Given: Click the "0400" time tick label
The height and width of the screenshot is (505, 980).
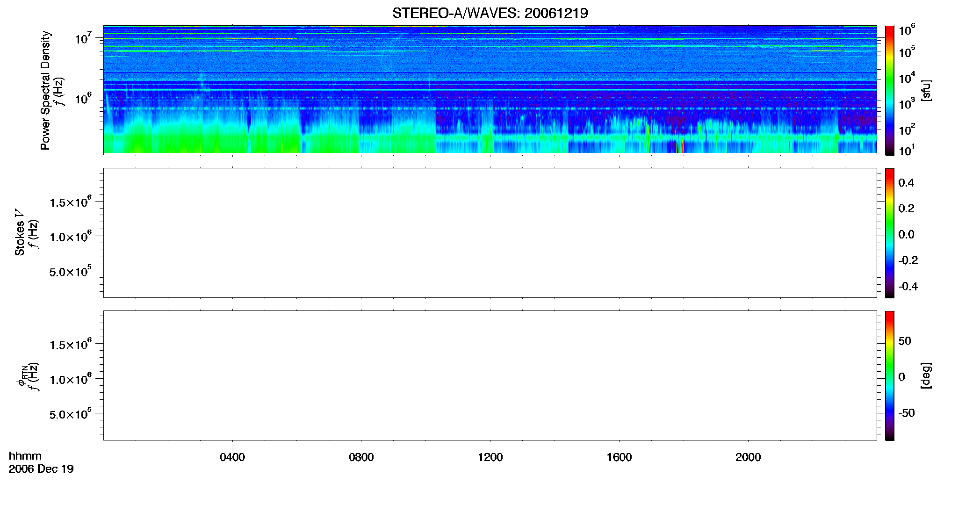Looking at the screenshot, I should click(232, 457).
